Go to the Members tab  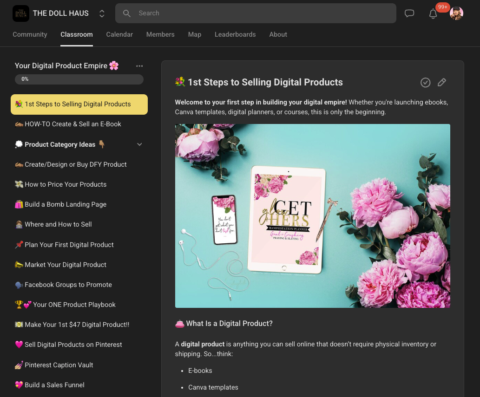click(x=160, y=34)
